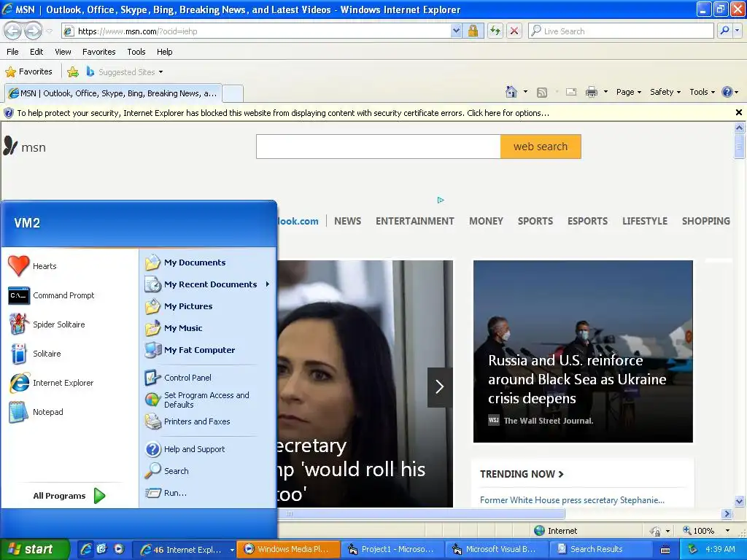747x560 pixels.
Task: Switch to Windows Media Player taskbar button
Action: click(x=287, y=549)
